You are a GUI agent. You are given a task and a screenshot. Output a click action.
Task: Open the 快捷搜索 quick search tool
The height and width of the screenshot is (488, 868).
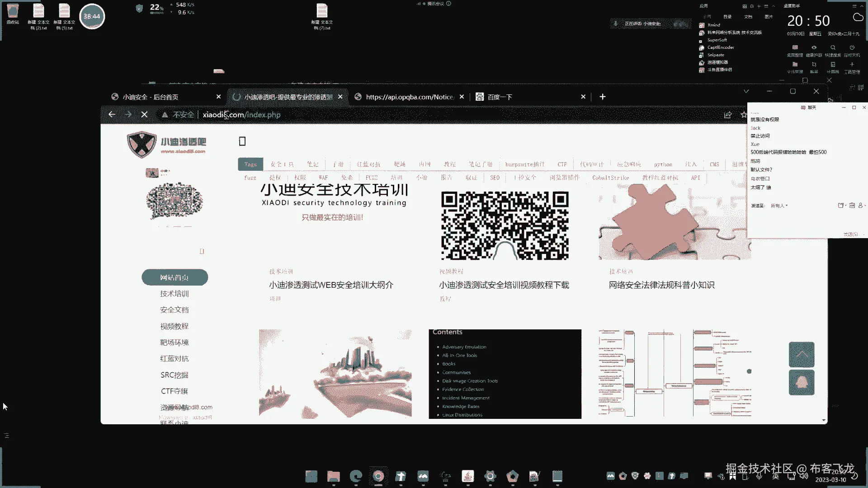click(x=832, y=50)
